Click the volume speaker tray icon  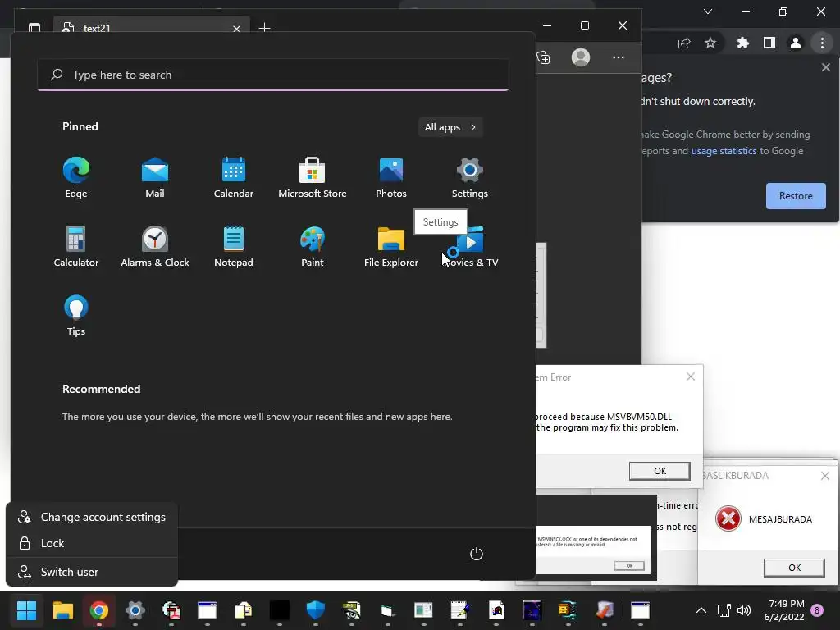point(743,610)
